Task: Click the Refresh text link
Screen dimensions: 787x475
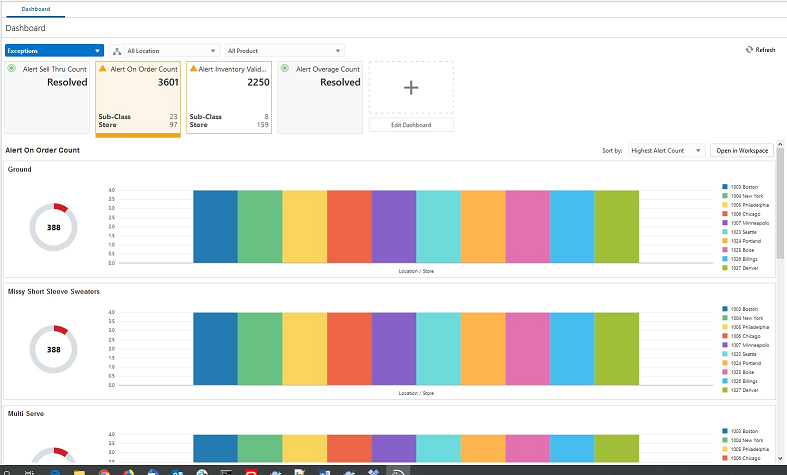Action: pyautogui.click(x=765, y=50)
